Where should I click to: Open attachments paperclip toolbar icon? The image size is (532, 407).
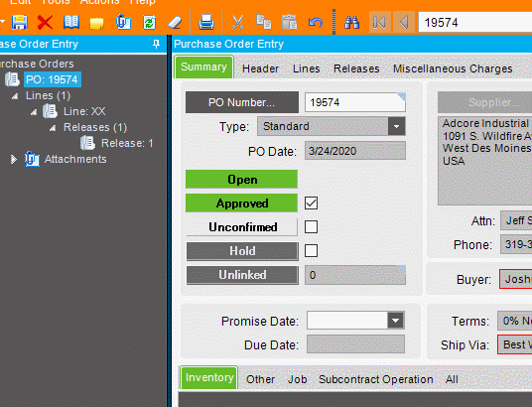123,23
